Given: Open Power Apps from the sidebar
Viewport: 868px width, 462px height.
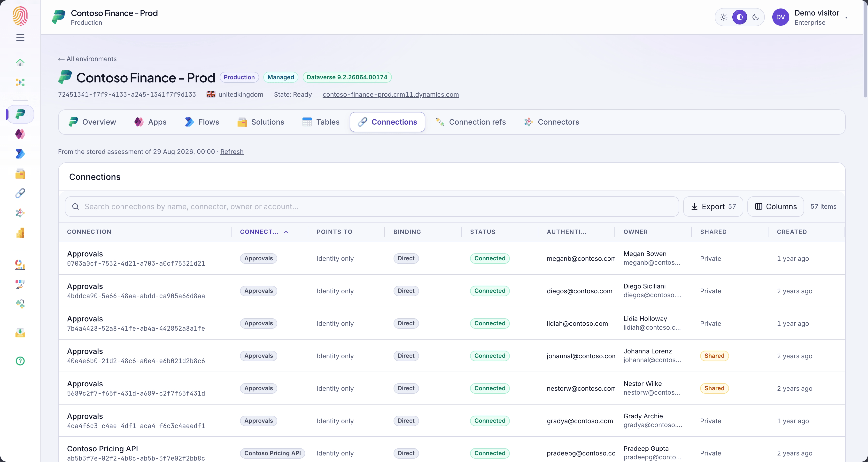Looking at the screenshot, I should coord(20,134).
